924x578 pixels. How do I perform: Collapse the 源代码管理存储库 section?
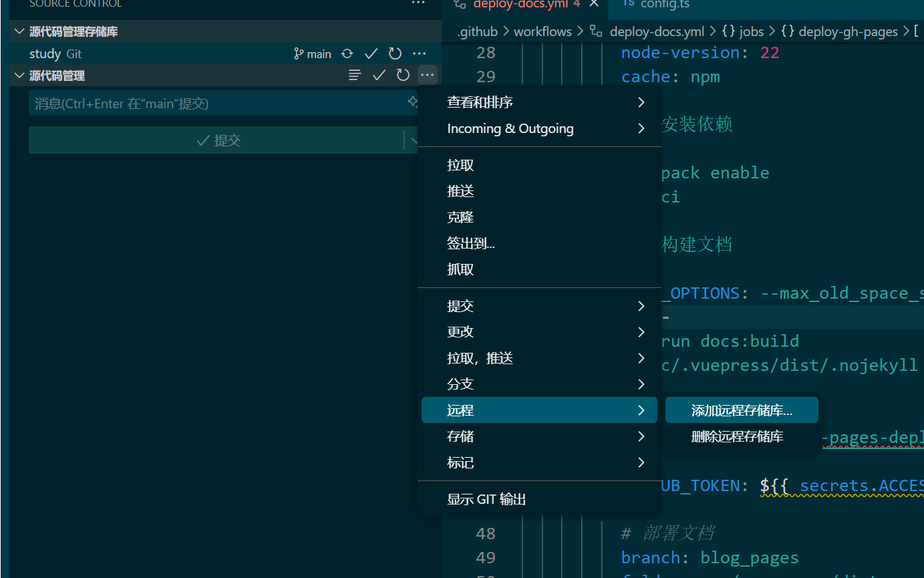[18, 31]
